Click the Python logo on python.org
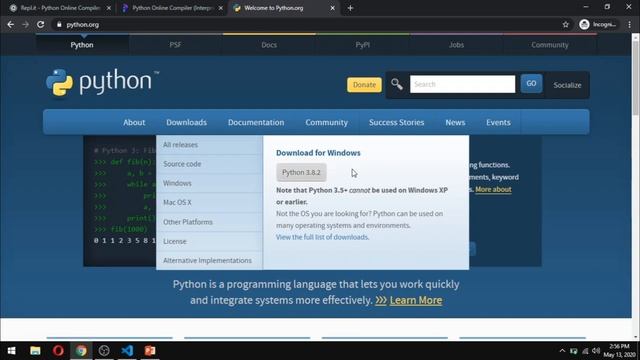Image resolution: width=640 pixels, height=360 pixels. 102,82
